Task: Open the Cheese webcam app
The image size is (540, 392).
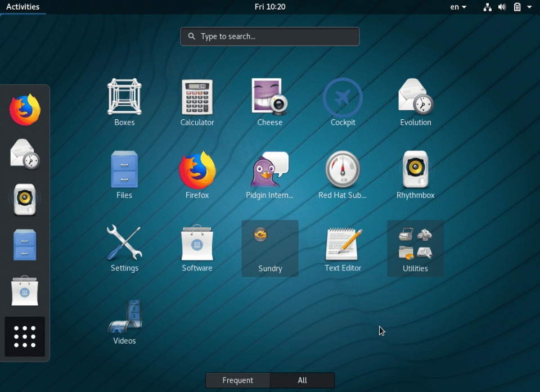Action: 269,102
